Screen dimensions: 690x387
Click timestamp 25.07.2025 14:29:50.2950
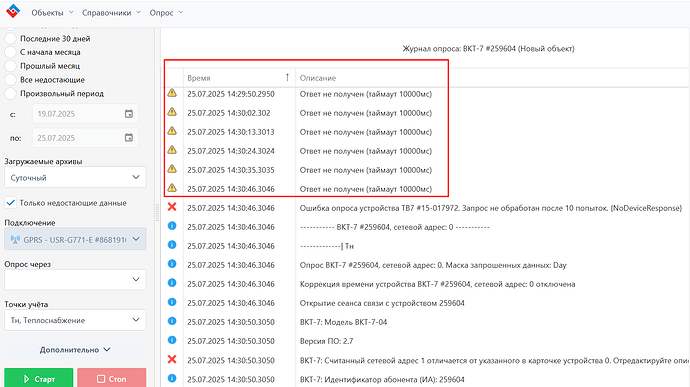pos(231,94)
